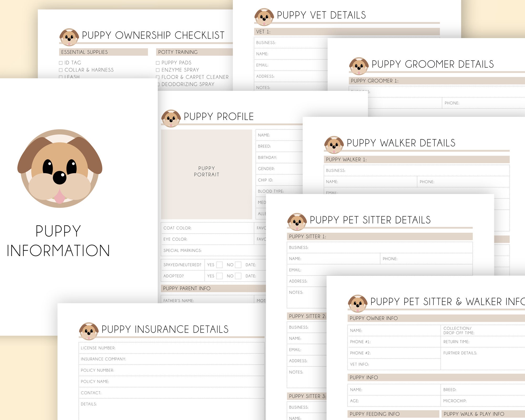
Task: Check the ENZYME SPRAY checkbox
Action: (x=157, y=70)
